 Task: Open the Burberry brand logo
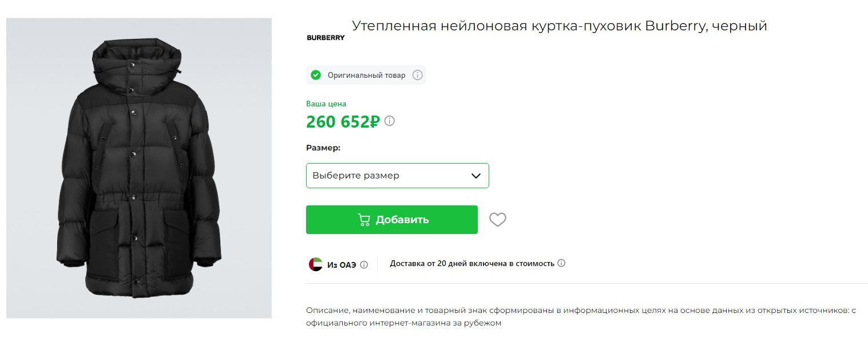(x=326, y=38)
